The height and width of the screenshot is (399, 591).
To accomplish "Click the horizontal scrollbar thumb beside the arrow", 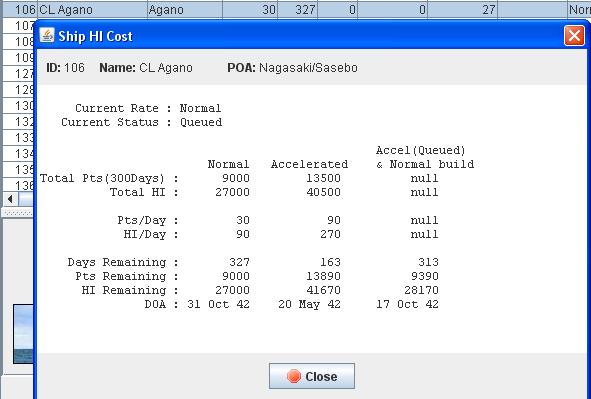I will tap(26, 199).
